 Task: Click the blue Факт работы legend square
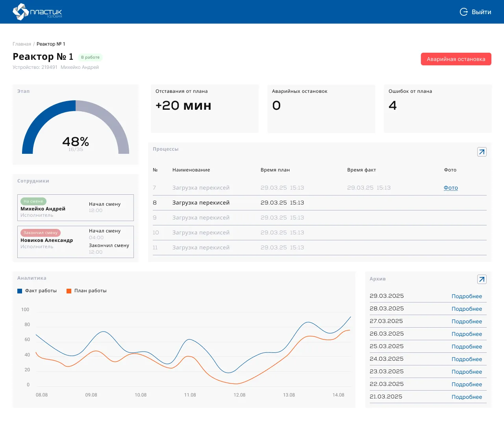(20, 291)
